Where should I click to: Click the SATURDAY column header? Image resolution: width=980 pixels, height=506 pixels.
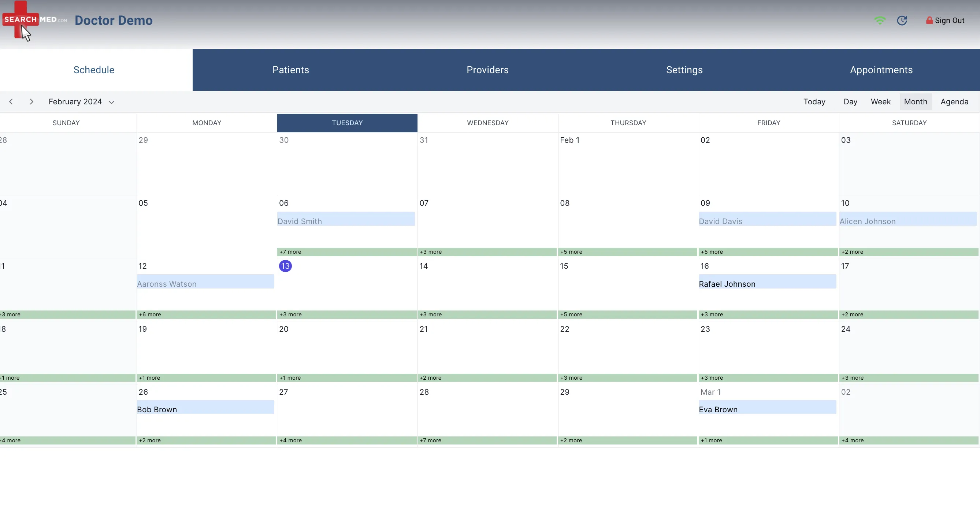click(909, 123)
